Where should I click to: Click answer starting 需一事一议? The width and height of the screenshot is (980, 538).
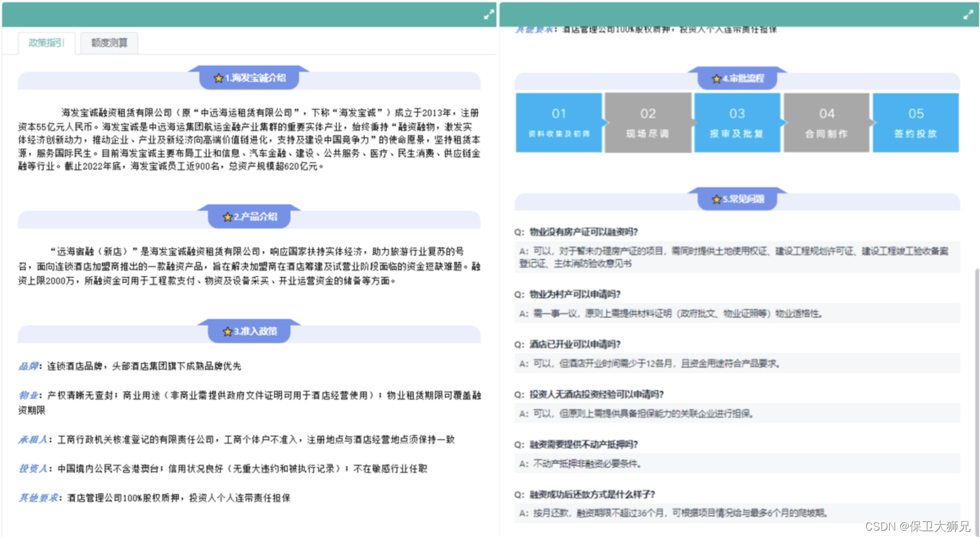coord(737,313)
